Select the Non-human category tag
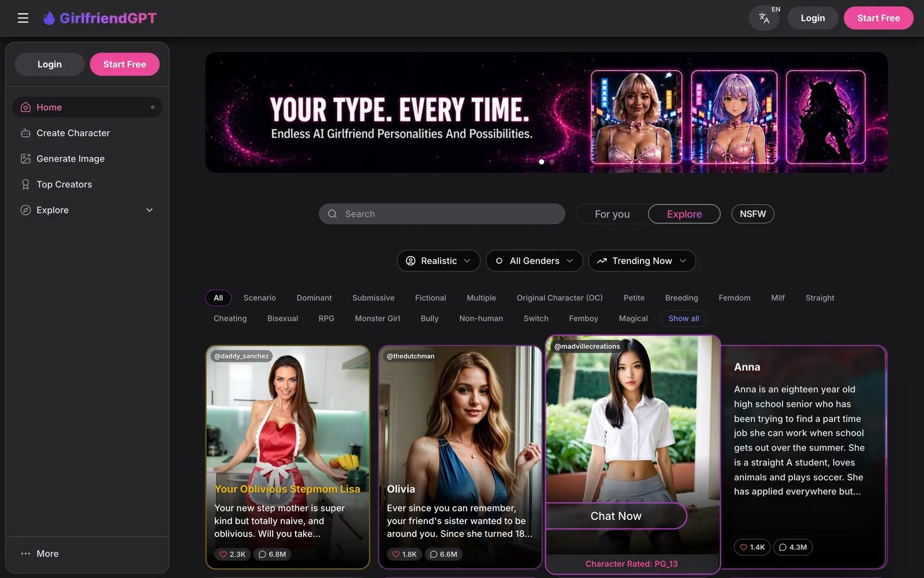This screenshot has height=578, width=924. coord(481,318)
